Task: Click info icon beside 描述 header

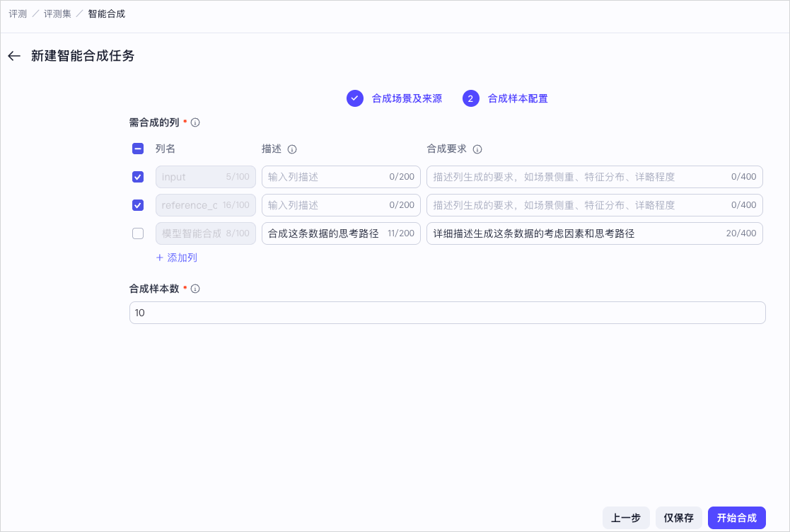Action: [x=292, y=149]
